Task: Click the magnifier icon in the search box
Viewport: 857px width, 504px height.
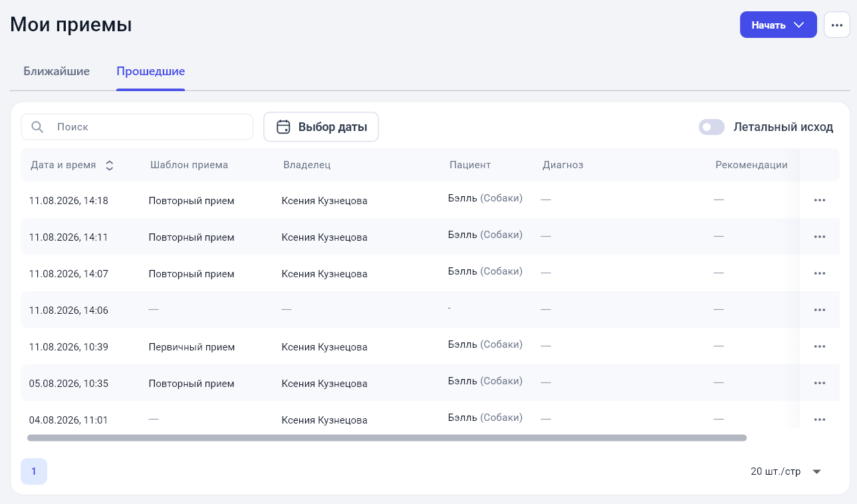Action: coord(38,127)
